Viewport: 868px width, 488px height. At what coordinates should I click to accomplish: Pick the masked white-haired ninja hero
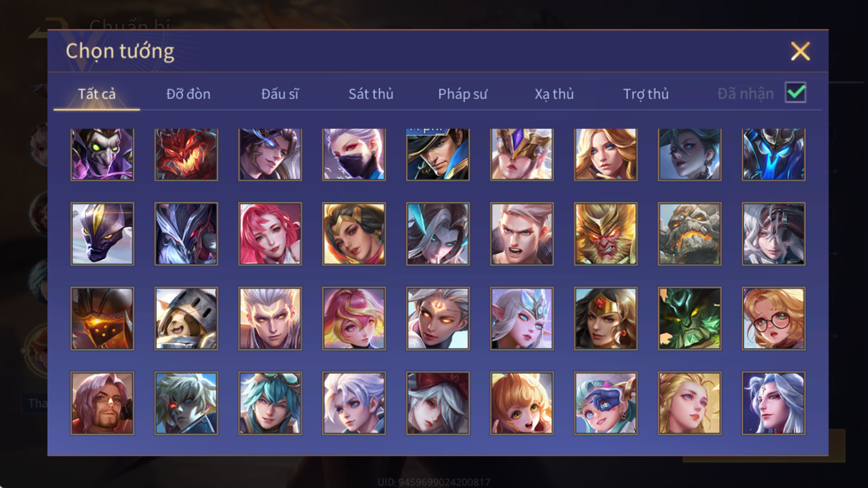click(354, 154)
